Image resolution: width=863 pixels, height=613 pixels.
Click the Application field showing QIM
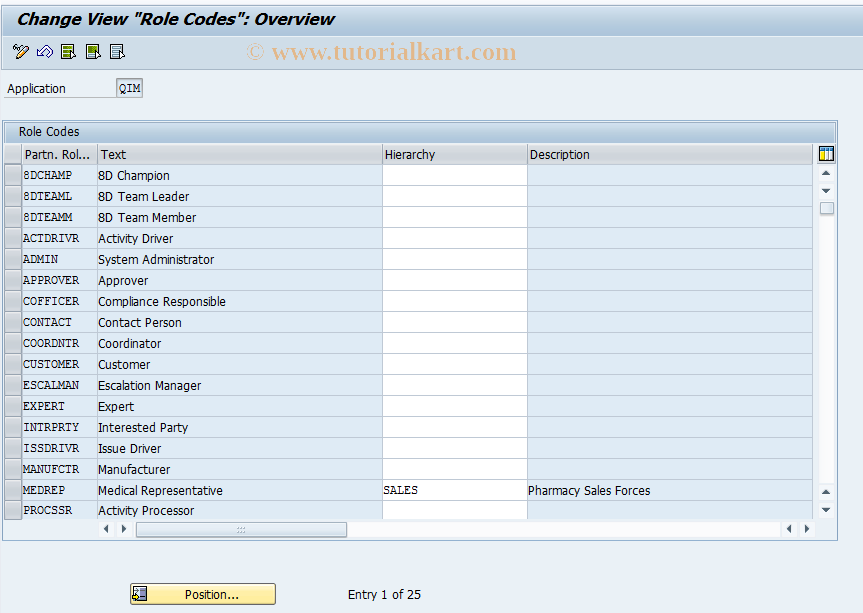129,87
